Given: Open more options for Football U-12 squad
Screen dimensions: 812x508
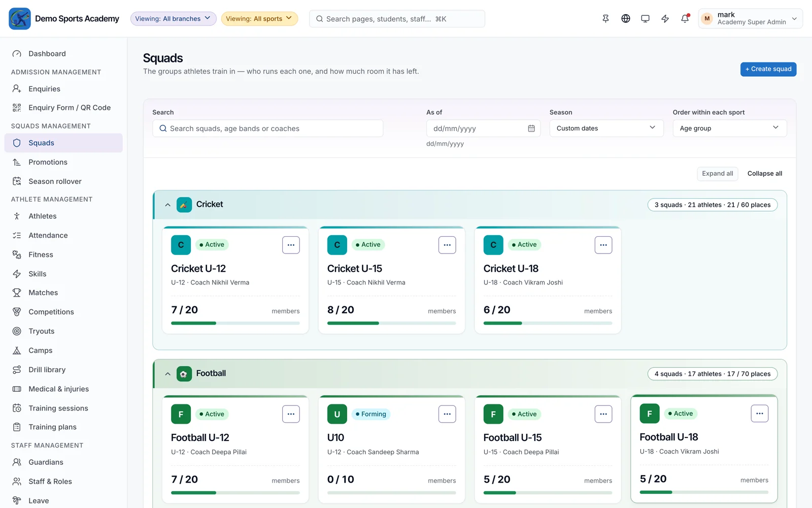Looking at the screenshot, I should [x=291, y=414].
